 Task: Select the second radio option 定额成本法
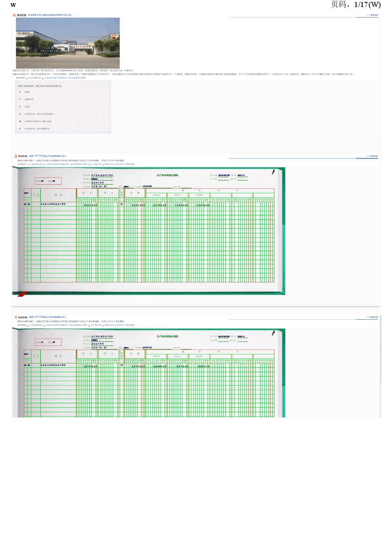coord(20,99)
